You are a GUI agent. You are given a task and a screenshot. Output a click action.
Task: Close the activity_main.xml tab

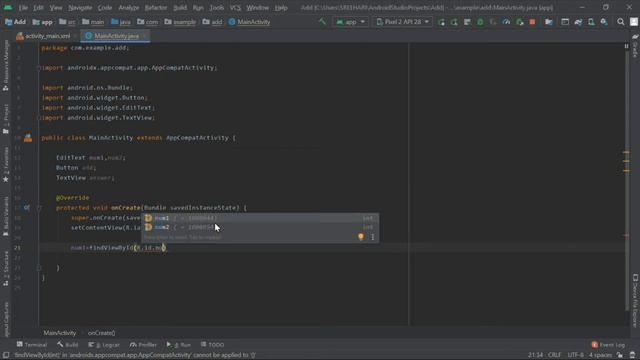76,36
